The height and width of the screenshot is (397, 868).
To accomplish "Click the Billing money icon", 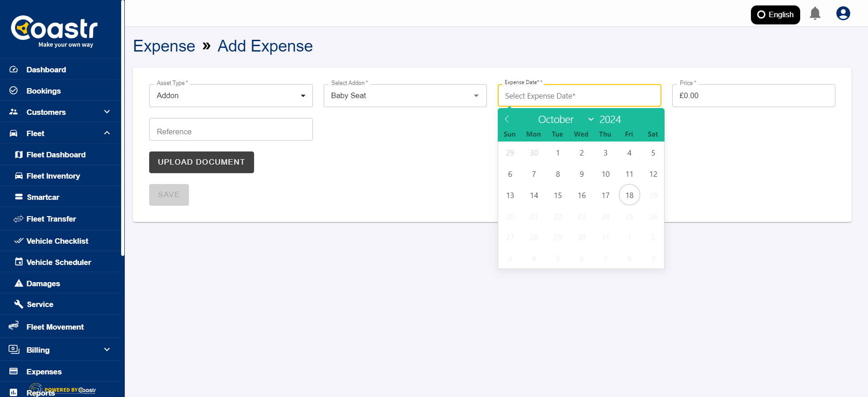I will pos(14,350).
